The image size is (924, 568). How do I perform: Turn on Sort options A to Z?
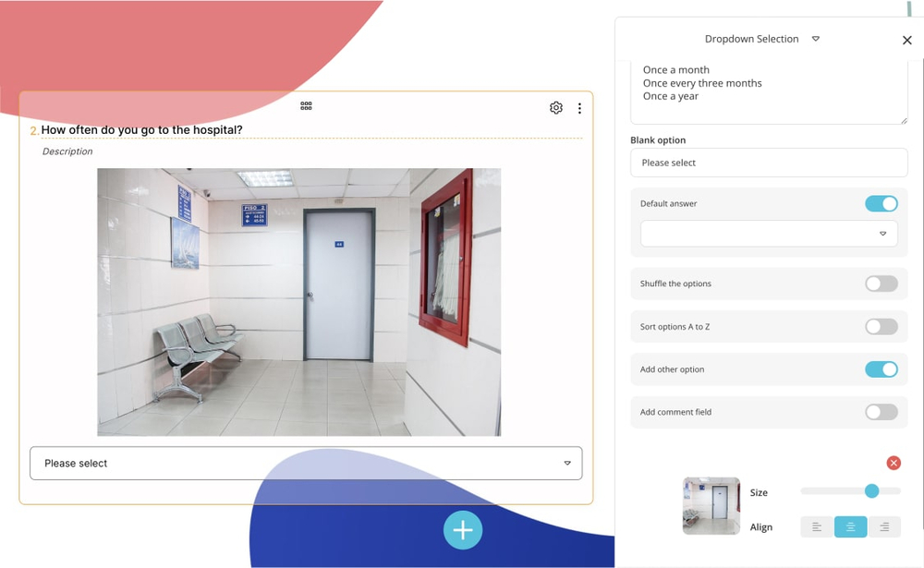click(881, 327)
